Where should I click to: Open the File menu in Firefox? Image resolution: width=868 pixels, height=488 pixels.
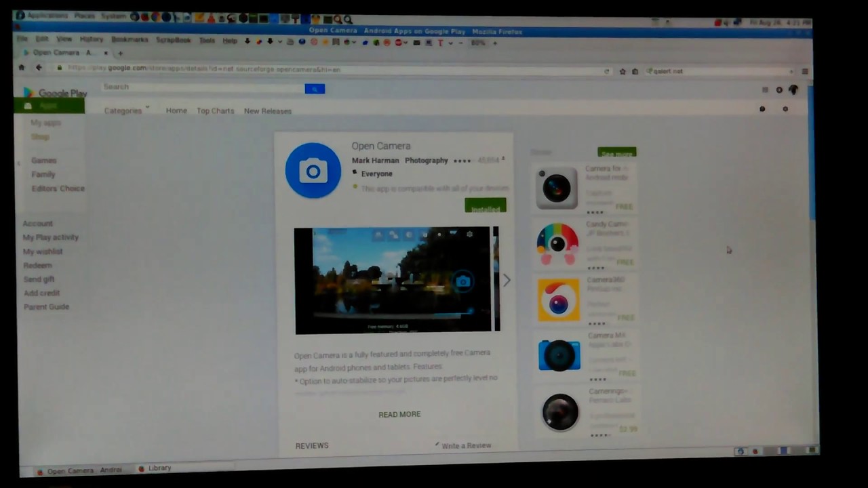tap(22, 39)
